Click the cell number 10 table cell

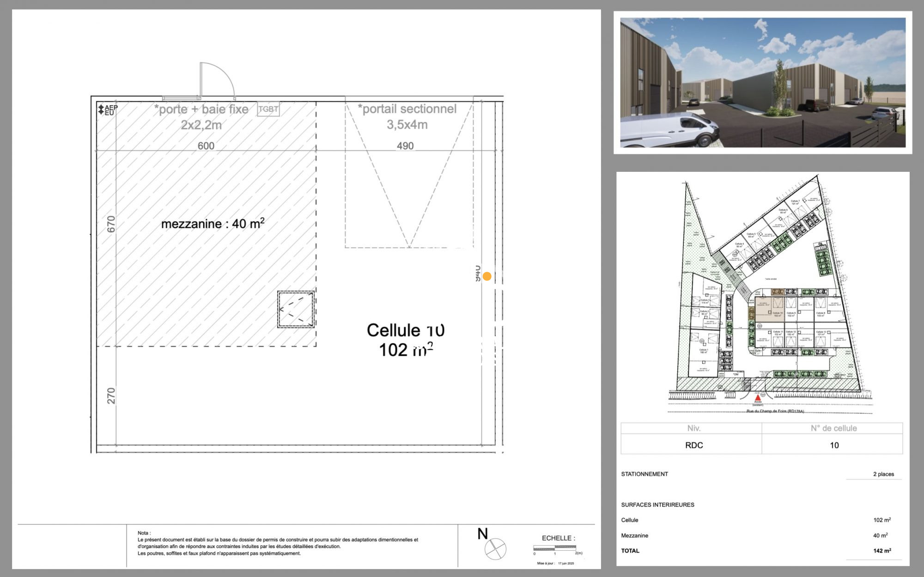tap(834, 445)
